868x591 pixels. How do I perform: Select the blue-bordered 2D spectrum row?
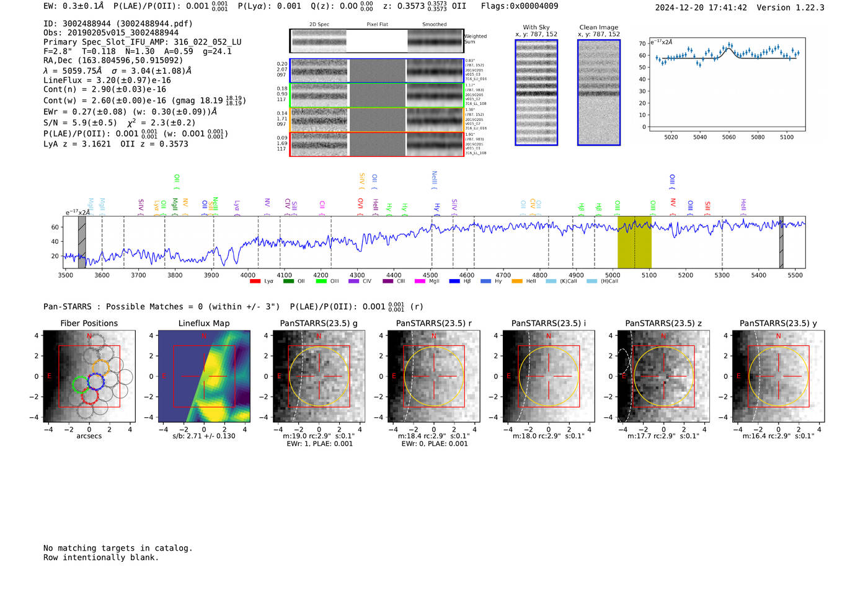[x=377, y=71]
